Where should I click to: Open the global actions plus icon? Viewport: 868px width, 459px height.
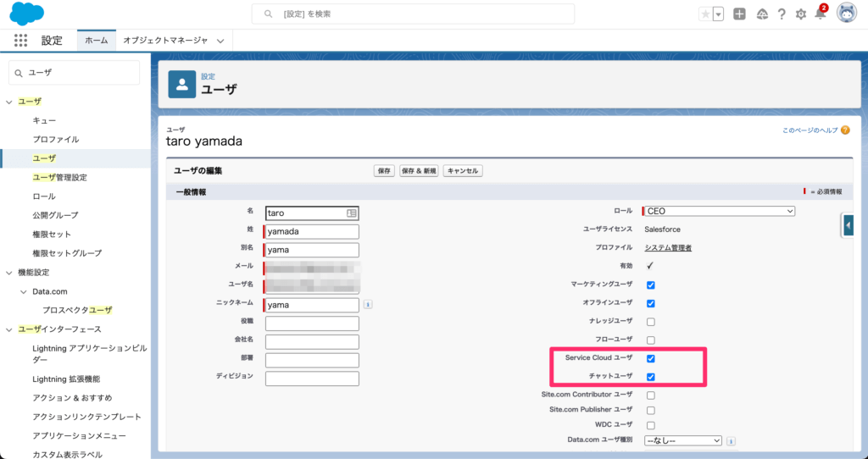740,14
